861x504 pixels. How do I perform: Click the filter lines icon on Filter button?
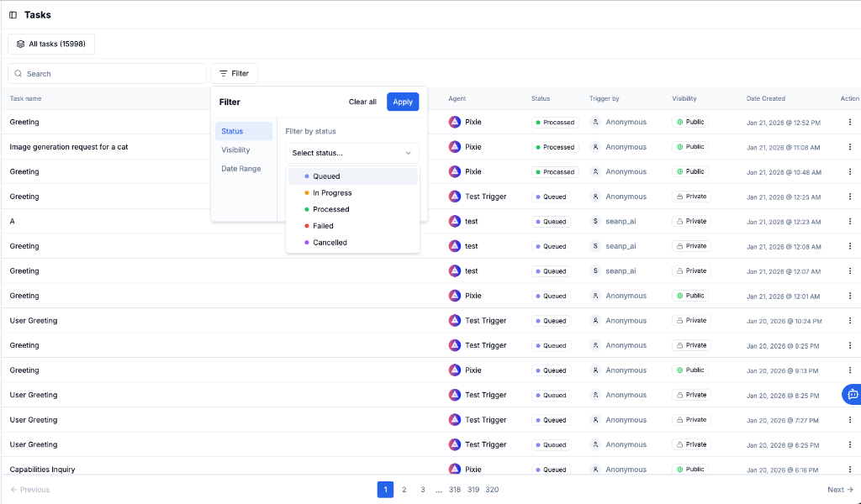(x=222, y=73)
